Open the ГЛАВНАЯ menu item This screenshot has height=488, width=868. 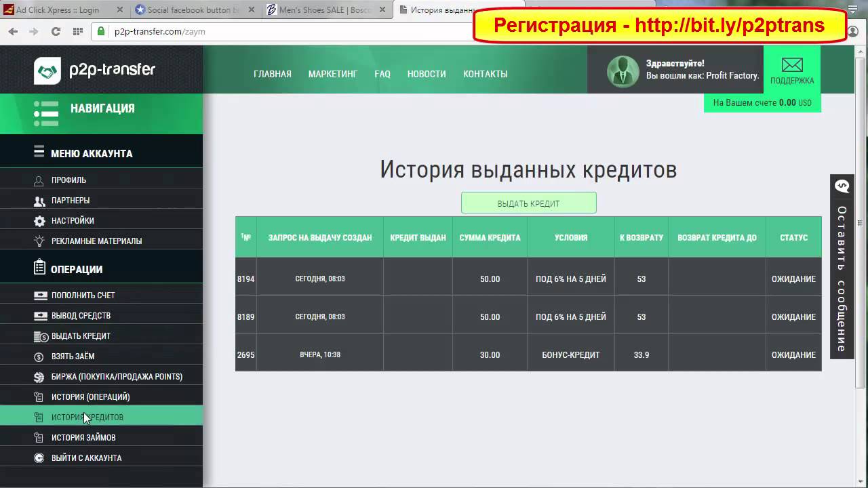(x=273, y=74)
